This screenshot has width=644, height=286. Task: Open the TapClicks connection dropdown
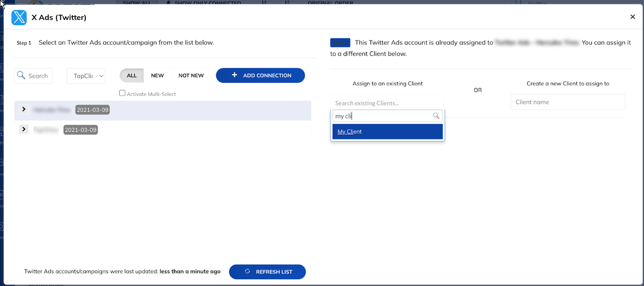tap(86, 76)
